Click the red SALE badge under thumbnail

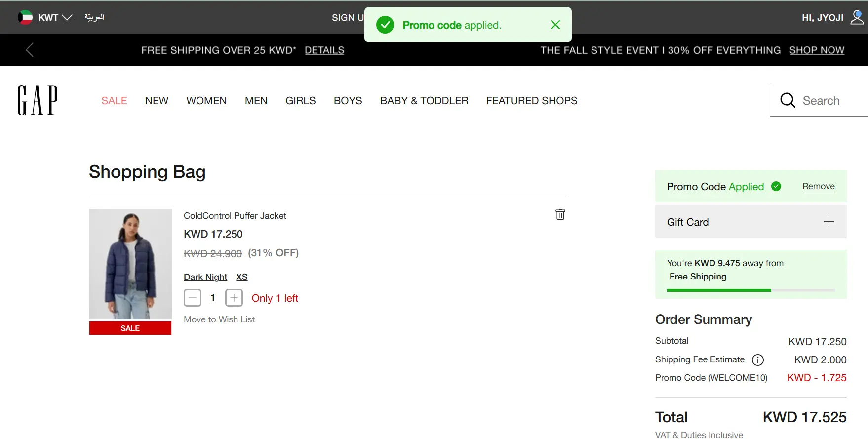pos(130,328)
